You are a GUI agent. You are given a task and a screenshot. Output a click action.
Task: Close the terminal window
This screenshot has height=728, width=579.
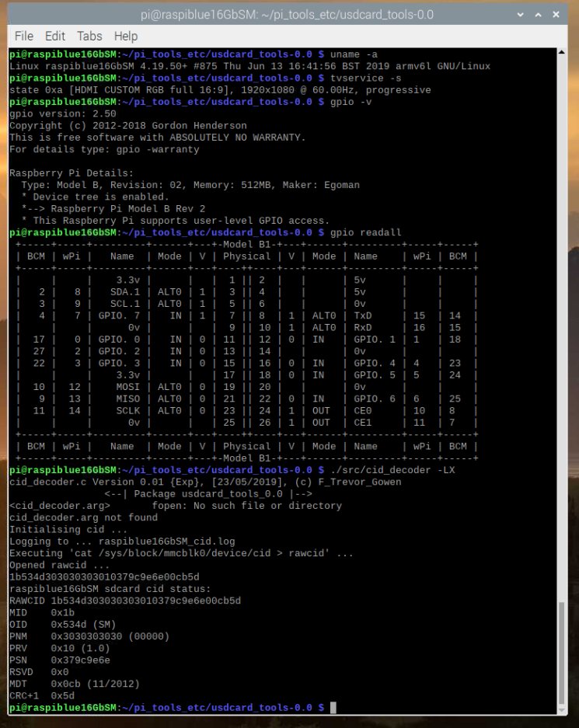coord(556,15)
